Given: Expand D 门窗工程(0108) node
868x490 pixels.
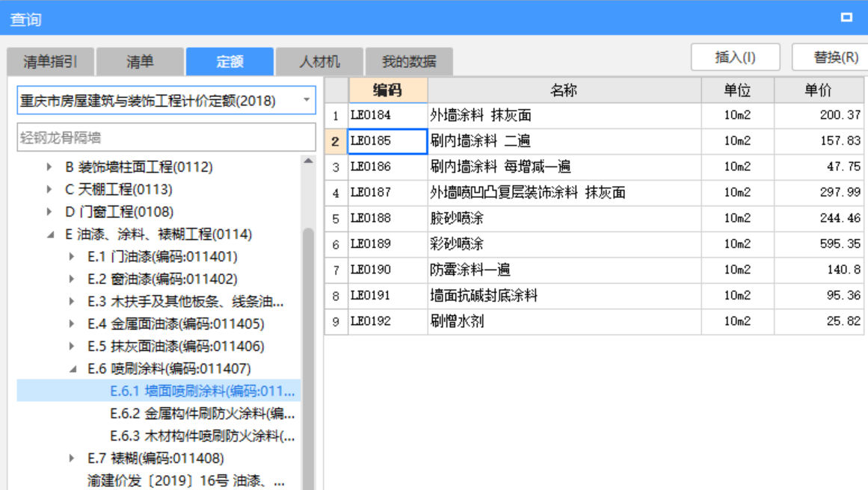Looking at the screenshot, I should [x=49, y=212].
